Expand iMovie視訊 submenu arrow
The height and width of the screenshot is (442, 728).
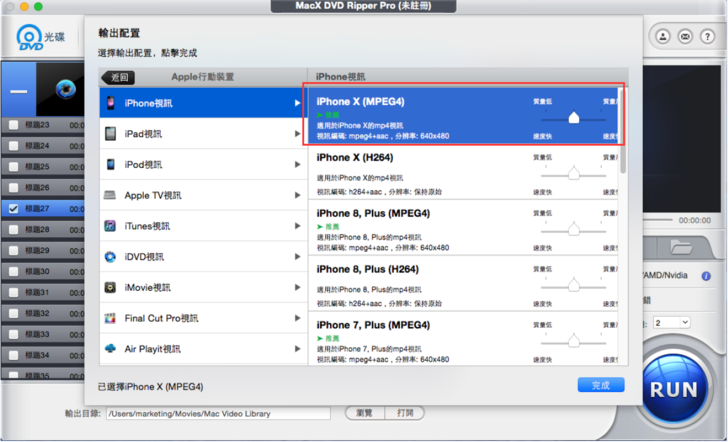click(x=297, y=287)
